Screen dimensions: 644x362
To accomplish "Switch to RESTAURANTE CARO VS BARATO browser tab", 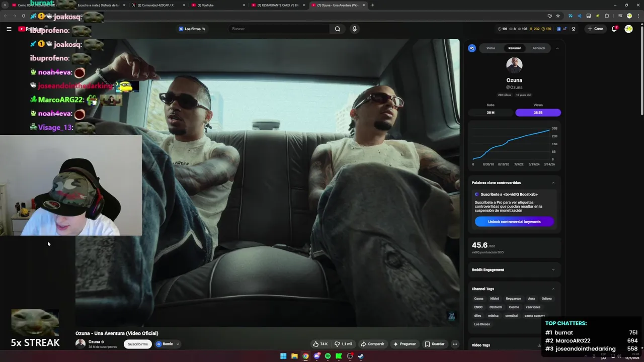I will click(278, 5).
